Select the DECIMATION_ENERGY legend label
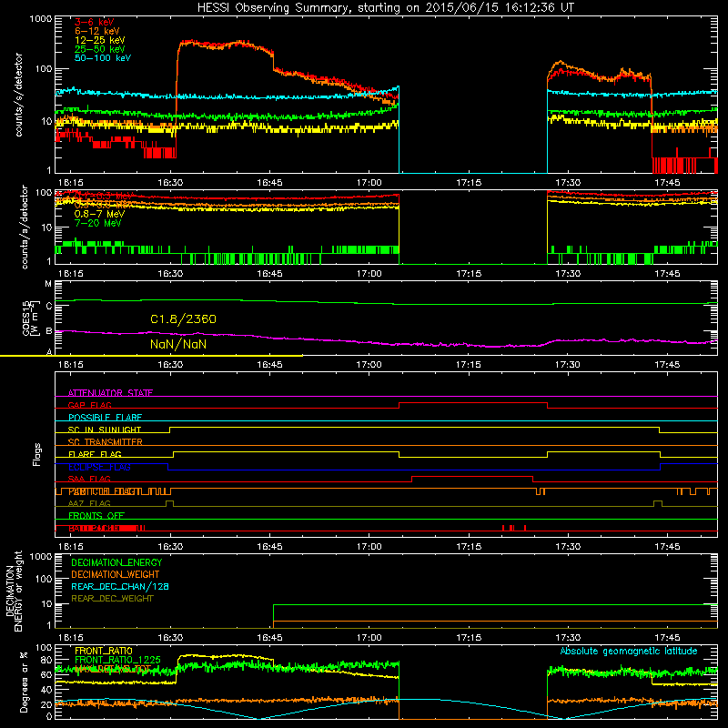Viewport: 728px width, 728px height. tap(116, 562)
